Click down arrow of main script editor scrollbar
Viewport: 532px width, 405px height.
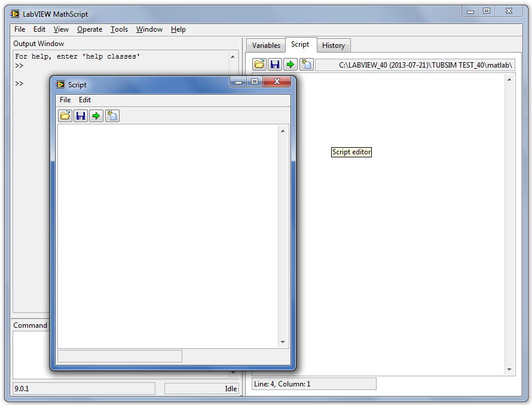509,369
